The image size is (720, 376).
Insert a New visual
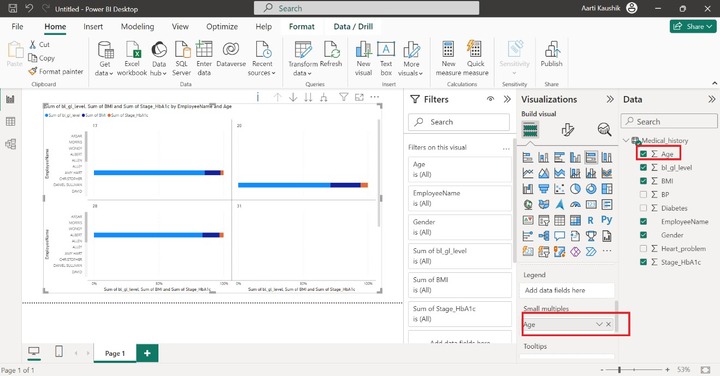pos(363,59)
